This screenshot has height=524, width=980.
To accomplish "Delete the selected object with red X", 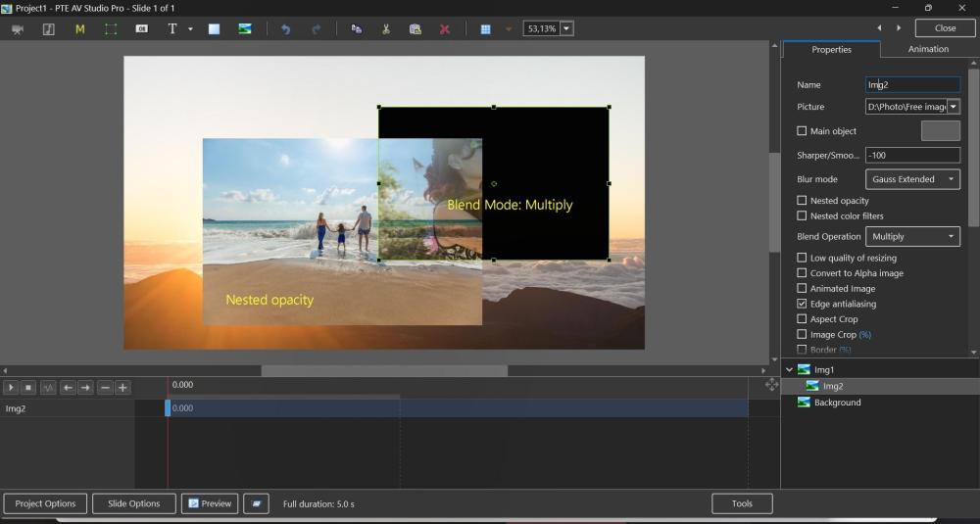I will pos(444,29).
